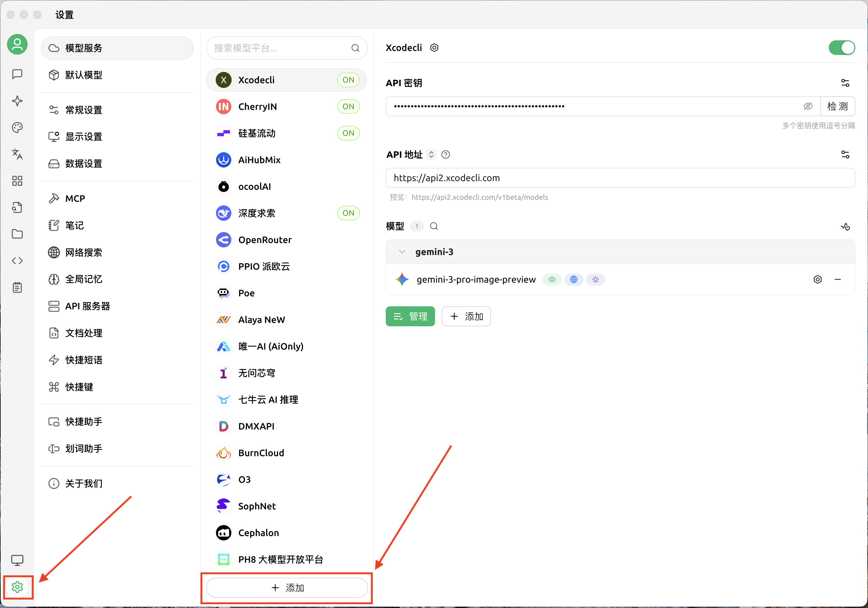Click the model health check icon
The image size is (868, 608).
tap(846, 226)
